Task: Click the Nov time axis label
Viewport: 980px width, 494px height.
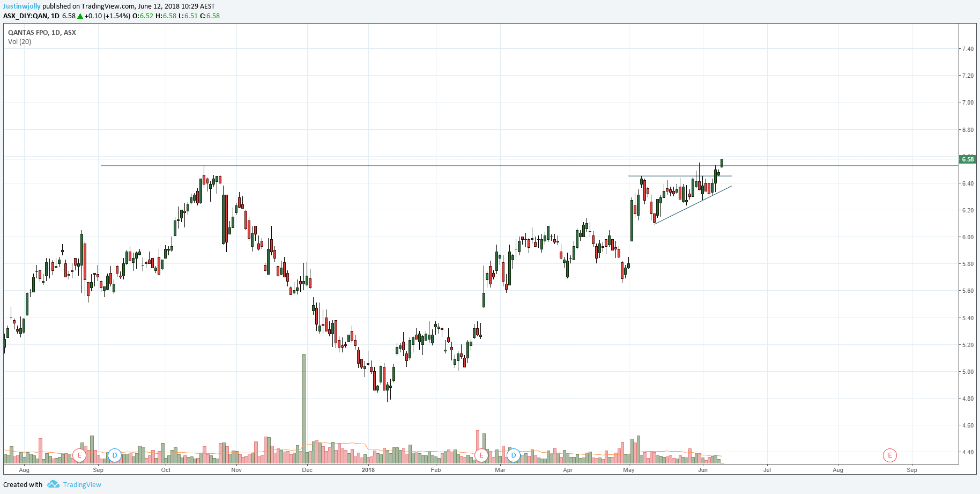Action: pos(236,470)
